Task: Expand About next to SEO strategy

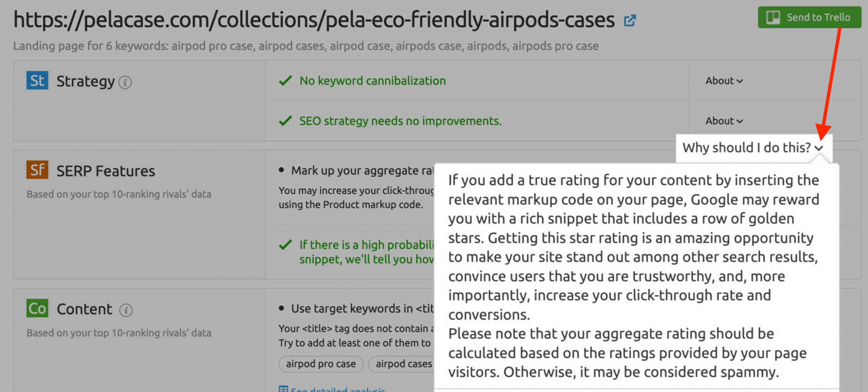Action: pyautogui.click(x=724, y=121)
